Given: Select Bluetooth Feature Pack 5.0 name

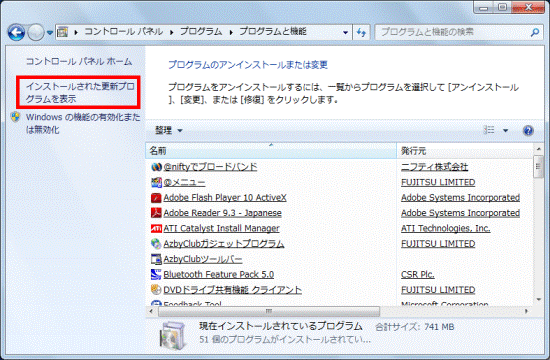Looking at the screenshot, I should coord(219,274).
